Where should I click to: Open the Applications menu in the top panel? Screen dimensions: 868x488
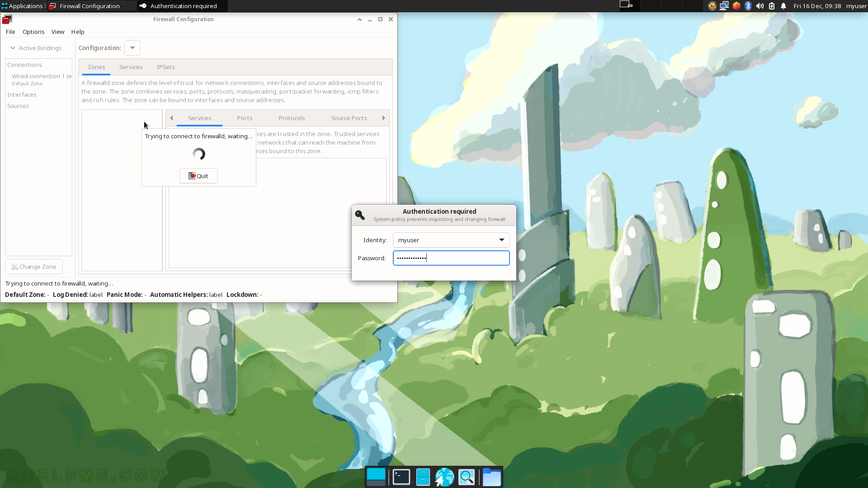coord(23,6)
